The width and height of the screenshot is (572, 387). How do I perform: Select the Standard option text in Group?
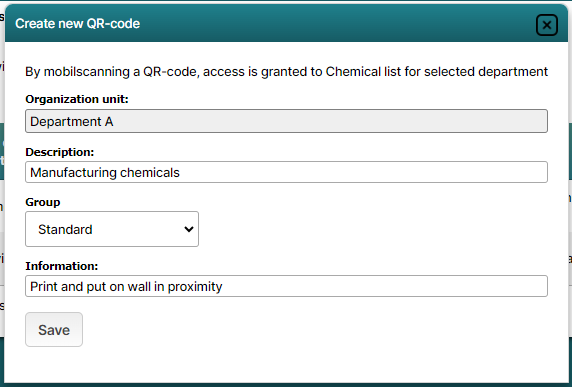click(x=65, y=229)
